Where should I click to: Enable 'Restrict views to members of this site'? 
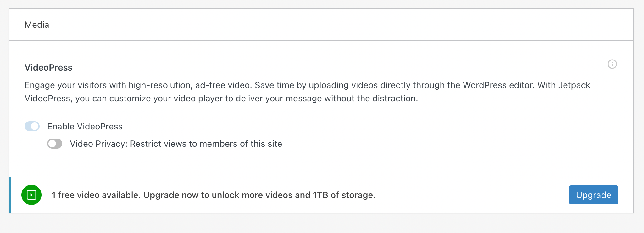coord(54,144)
